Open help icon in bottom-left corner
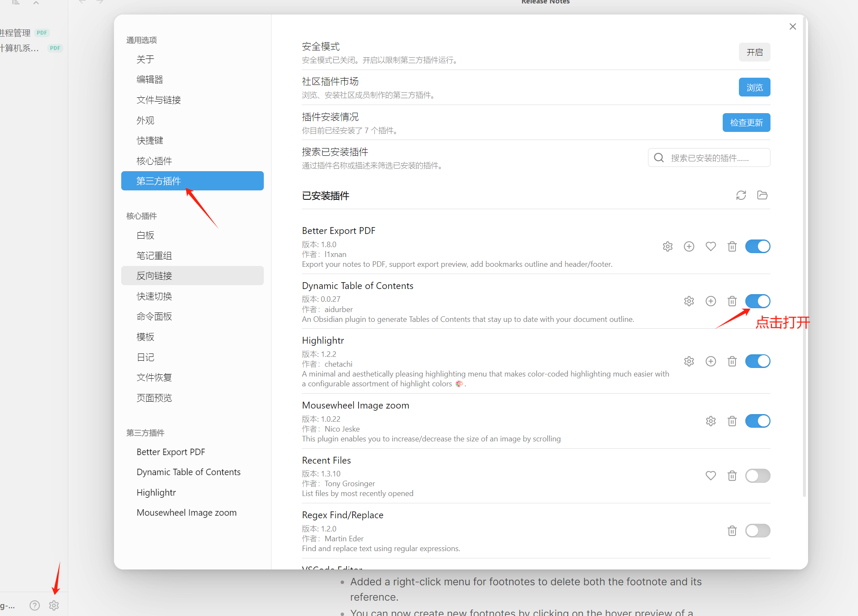 click(35, 605)
